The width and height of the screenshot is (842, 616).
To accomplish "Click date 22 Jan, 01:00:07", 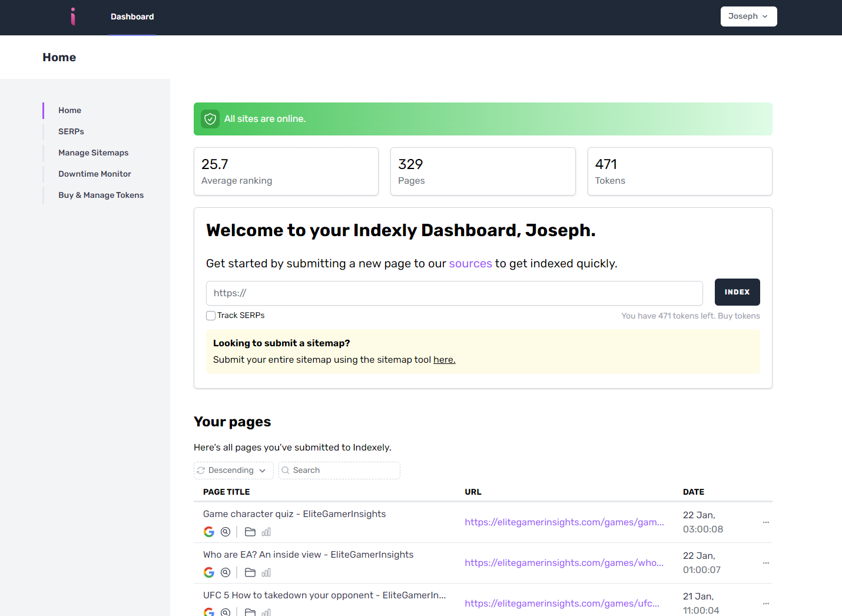I will tap(702, 563).
